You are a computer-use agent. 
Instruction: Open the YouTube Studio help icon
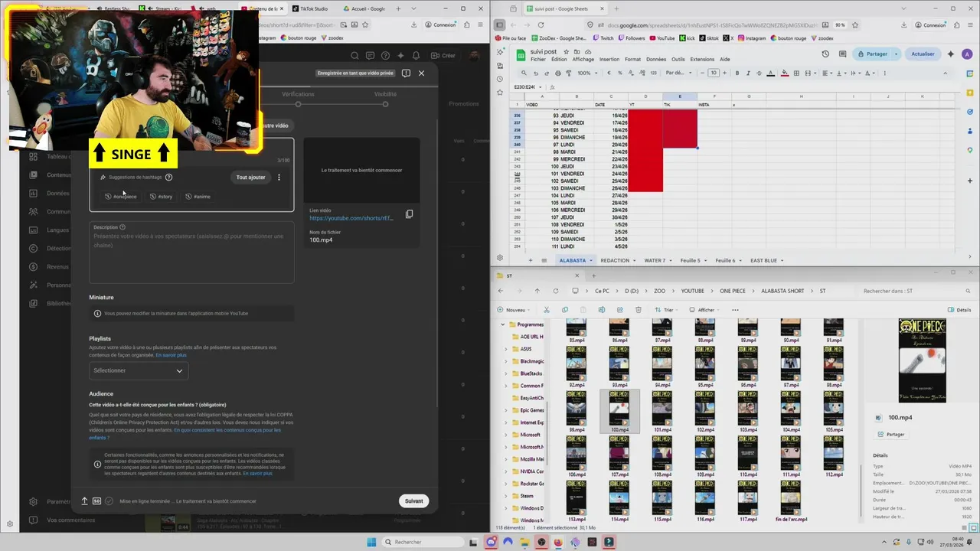(385, 56)
